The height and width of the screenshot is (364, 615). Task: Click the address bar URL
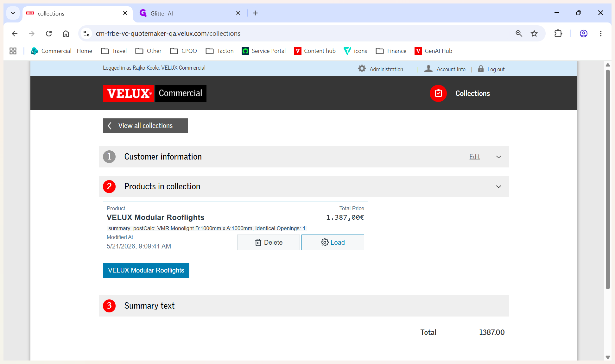[168, 34]
